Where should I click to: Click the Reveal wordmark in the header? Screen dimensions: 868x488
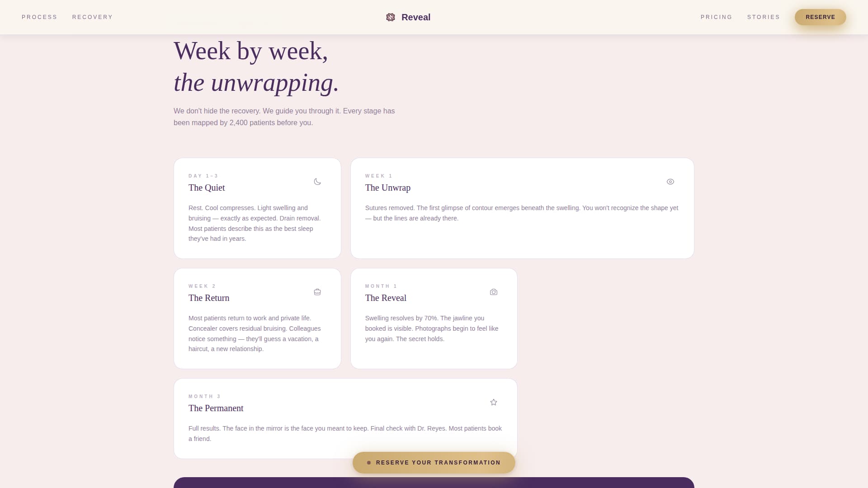tap(415, 17)
